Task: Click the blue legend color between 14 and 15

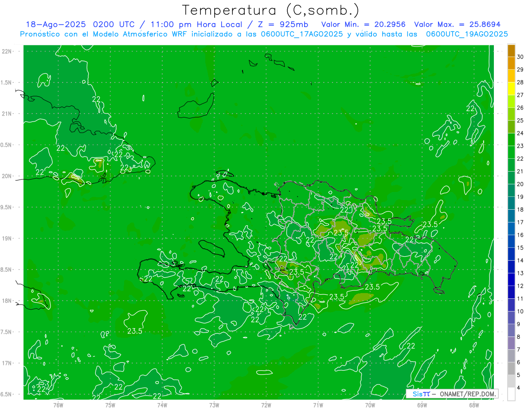Action: (511, 254)
